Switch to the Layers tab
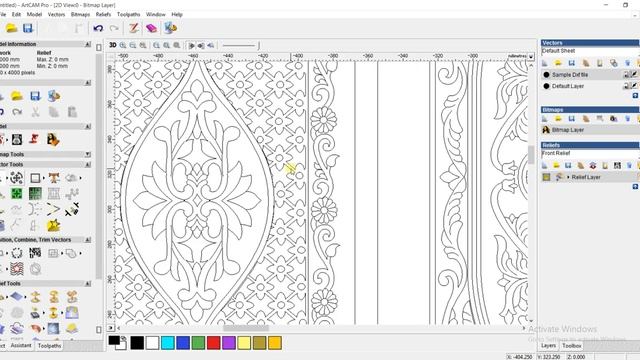The height and width of the screenshot is (360, 640). [548, 346]
